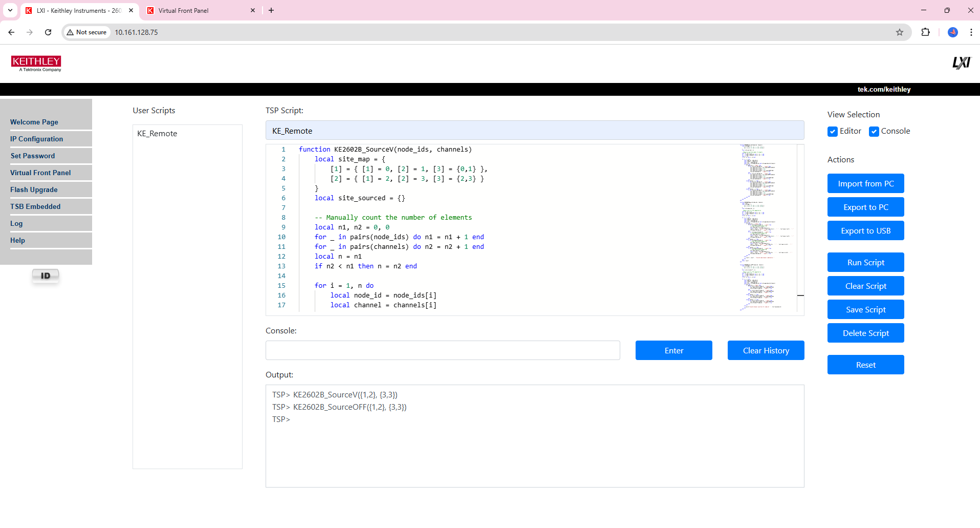Open IP Configuration in the sidebar
980x528 pixels.
36,139
